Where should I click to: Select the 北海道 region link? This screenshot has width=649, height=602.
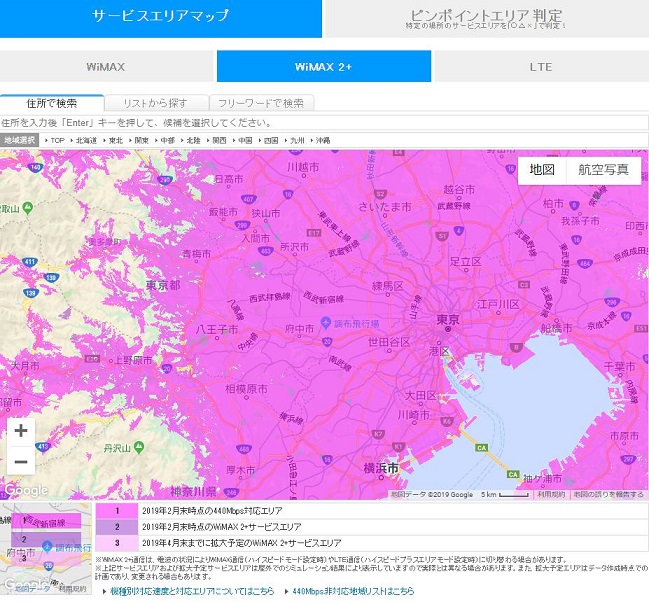coord(86,140)
